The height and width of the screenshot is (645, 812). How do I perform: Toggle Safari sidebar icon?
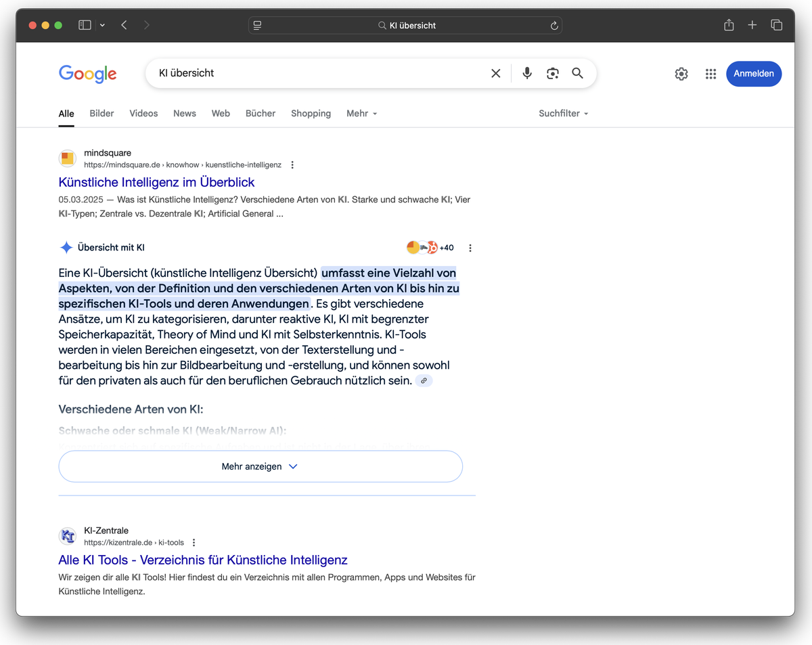pos(85,25)
